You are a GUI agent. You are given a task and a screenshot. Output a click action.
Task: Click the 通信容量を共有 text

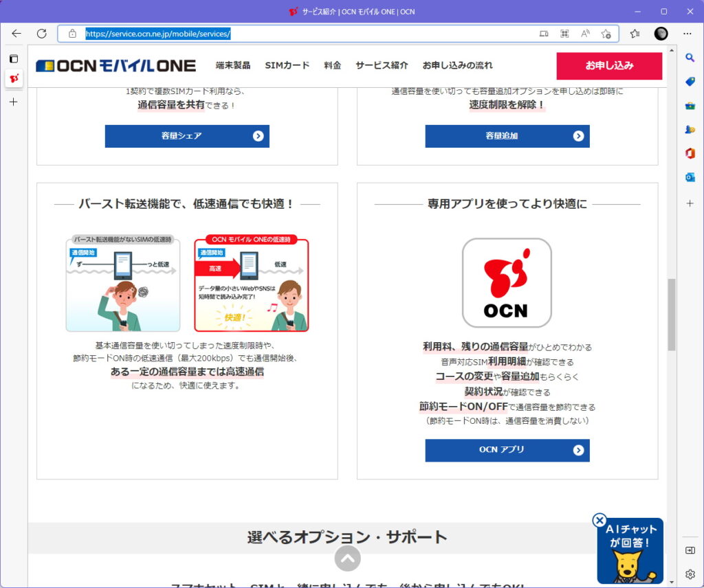click(171, 105)
